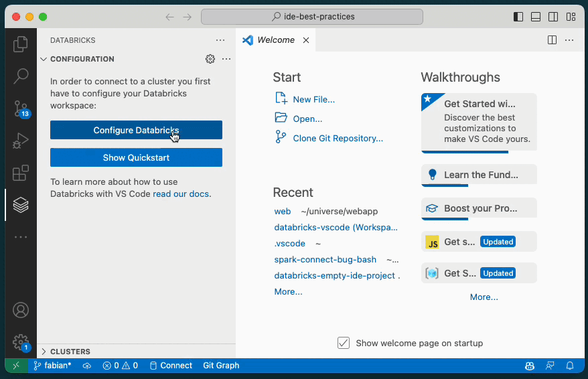Go back with the left arrow
588x379 pixels.
(170, 17)
